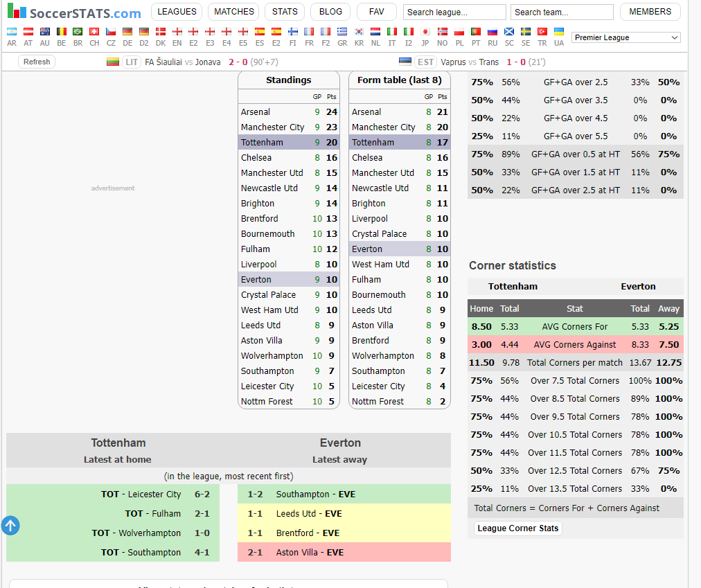Open the Korea flag league (KR)
Viewport: 701px width, 588px height.
[359, 32]
